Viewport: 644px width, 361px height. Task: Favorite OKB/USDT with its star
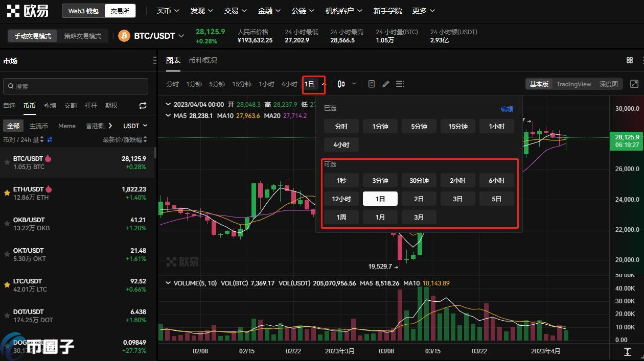coord(7,224)
